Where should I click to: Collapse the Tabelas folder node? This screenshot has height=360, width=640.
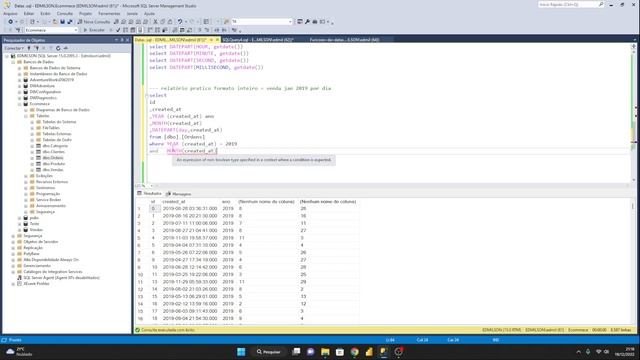26,116
